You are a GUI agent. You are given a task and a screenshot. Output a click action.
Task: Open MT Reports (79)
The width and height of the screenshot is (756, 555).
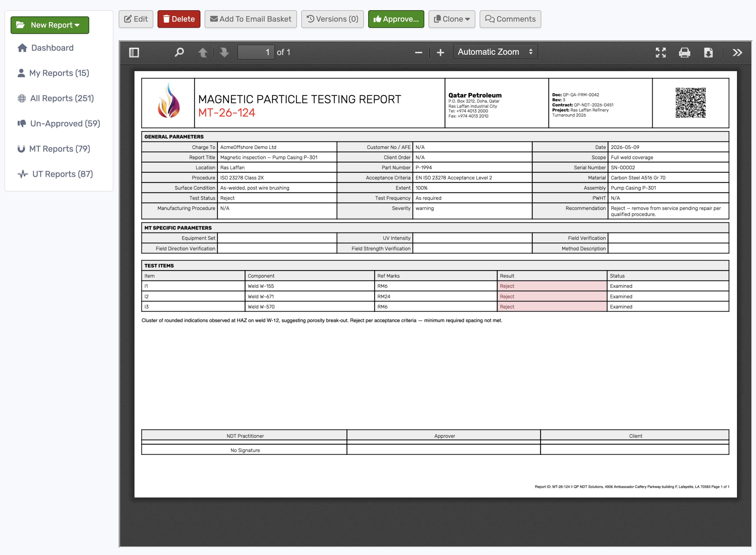point(54,148)
